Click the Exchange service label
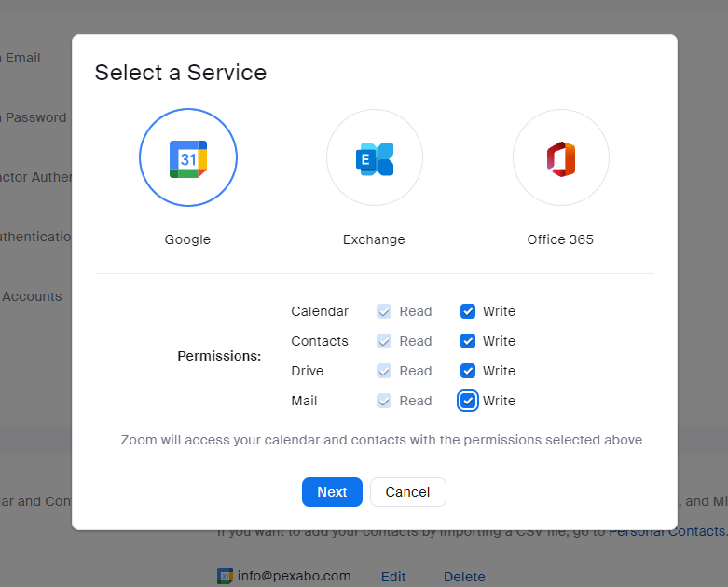Image resolution: width=728 pixels, height=587 pixels. pos(374,239)
